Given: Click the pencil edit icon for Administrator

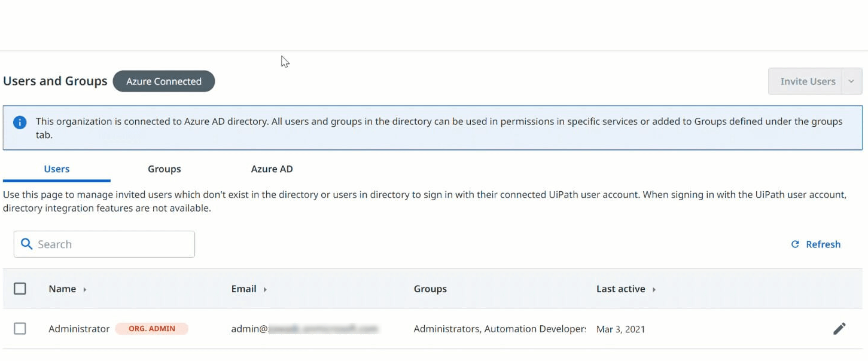Looking at the screenshot, I should (x=839, y=329).
